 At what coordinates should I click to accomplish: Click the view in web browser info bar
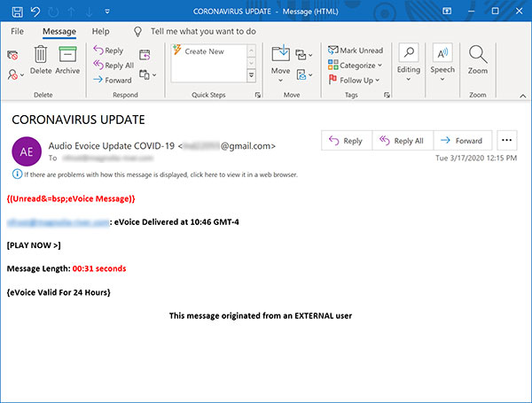click(x=160, y=174)
